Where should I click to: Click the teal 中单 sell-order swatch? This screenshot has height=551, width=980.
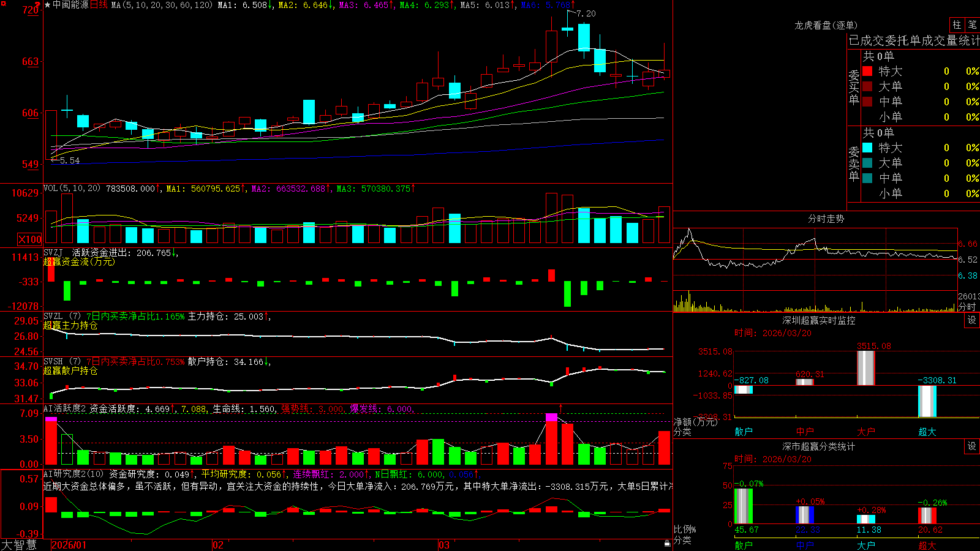pos(867,178)
